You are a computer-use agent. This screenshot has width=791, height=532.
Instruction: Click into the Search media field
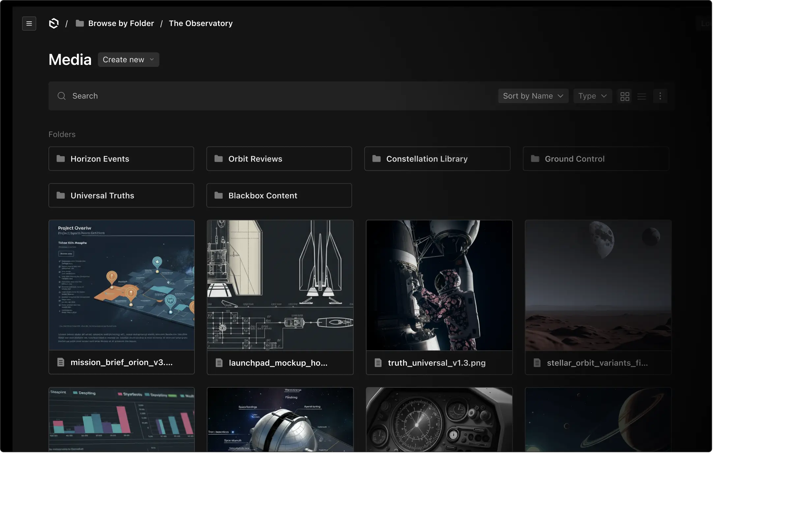coord(271,96)
